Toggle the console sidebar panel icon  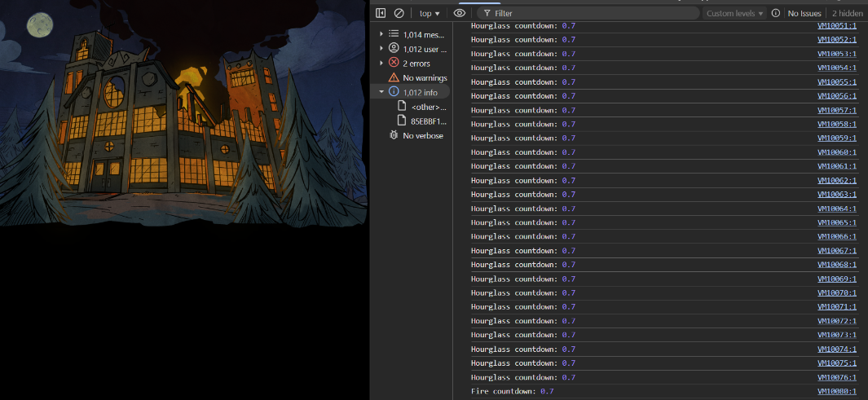tap(381, 13)
